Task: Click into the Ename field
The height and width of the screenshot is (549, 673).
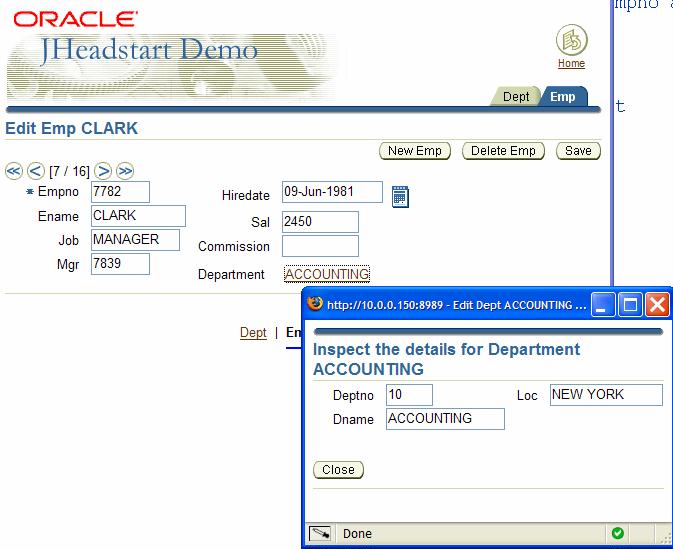Action: tap(138, 216)
